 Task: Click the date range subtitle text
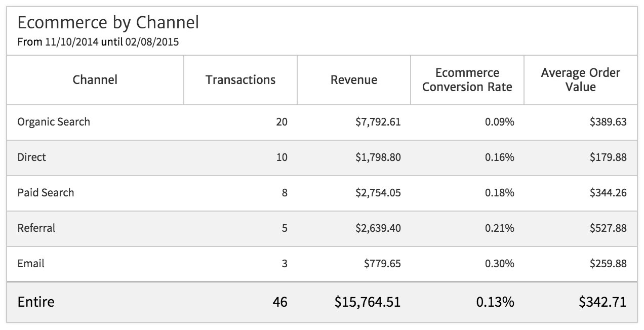(x=98, y=42)
